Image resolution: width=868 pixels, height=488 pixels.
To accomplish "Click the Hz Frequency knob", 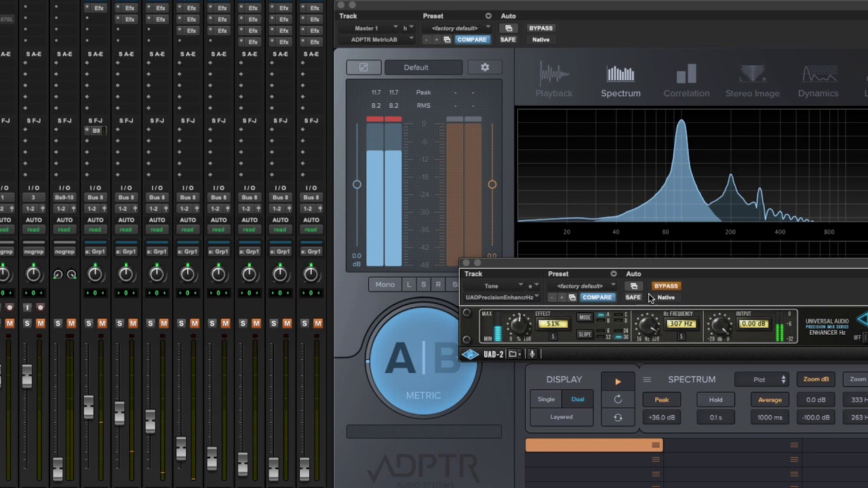I will tap(648, 326).
